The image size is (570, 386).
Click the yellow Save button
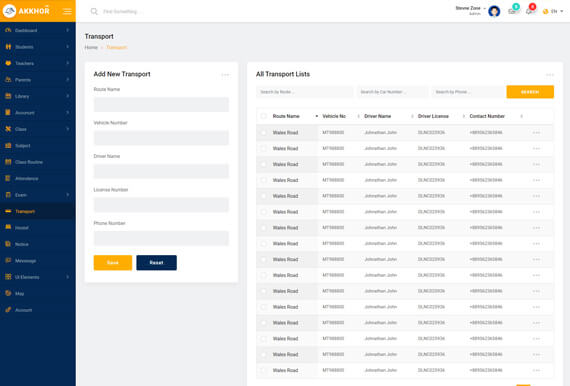113,262
